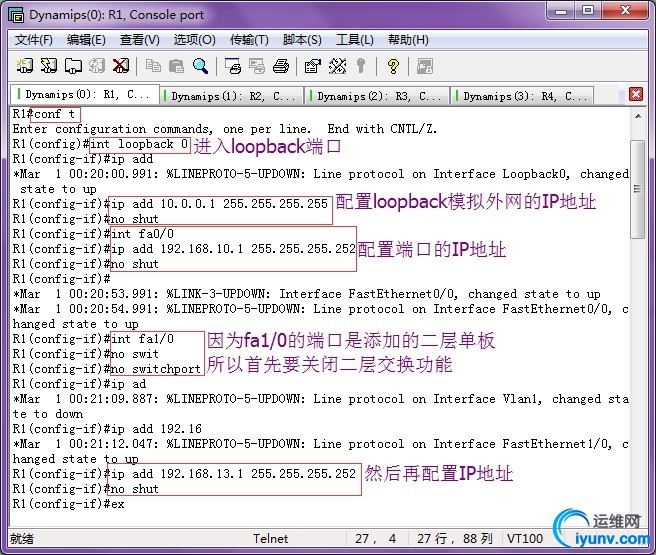This screenshot has height=555, width=656.
Task: Click the final 'R1(config-if)#ex' prompt line
Action: click(69, 504)
